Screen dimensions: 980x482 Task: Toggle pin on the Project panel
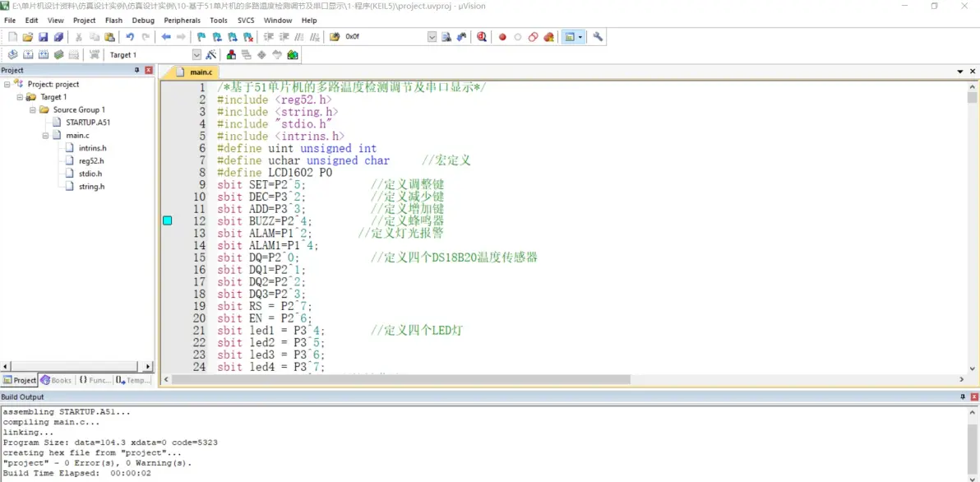point(137,71)
